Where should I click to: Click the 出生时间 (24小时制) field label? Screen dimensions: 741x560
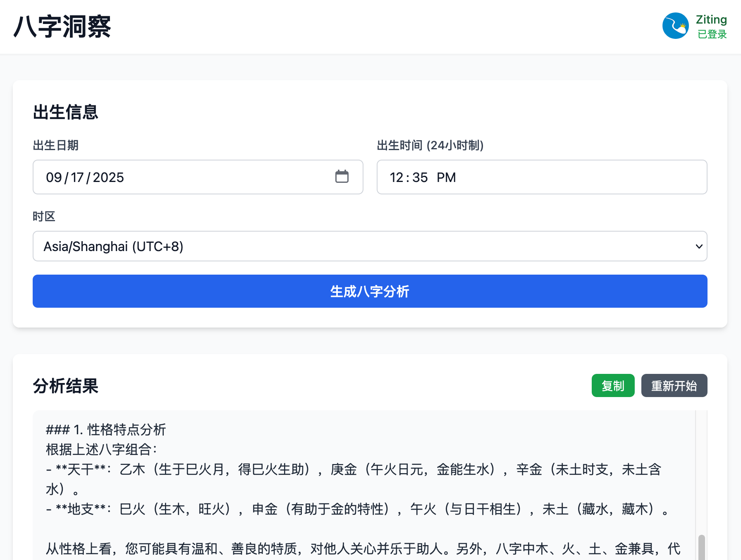coord(430,145)
